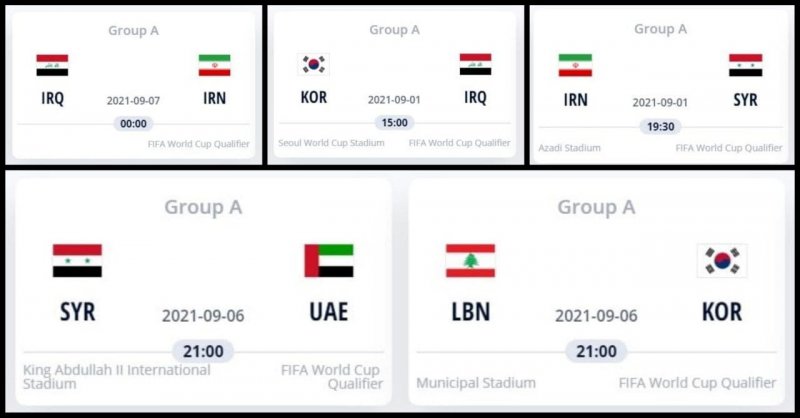Click South Korea flag in LBN vs KOR card
This screenshot has height=418, width=800.
coord(722,261)
